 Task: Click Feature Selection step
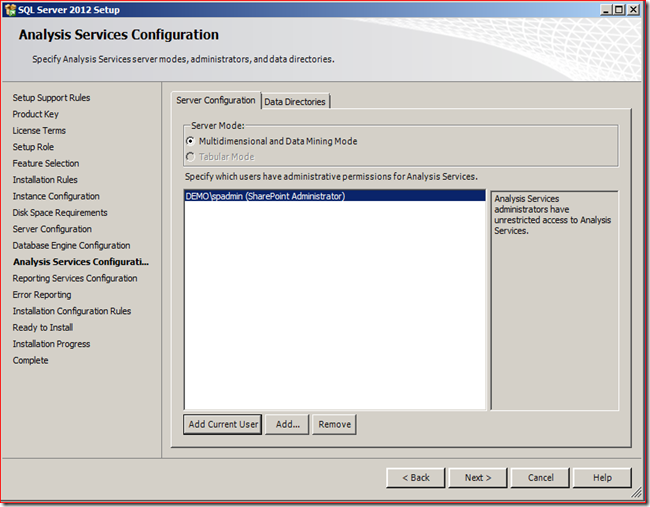click(x=46, y=163)
